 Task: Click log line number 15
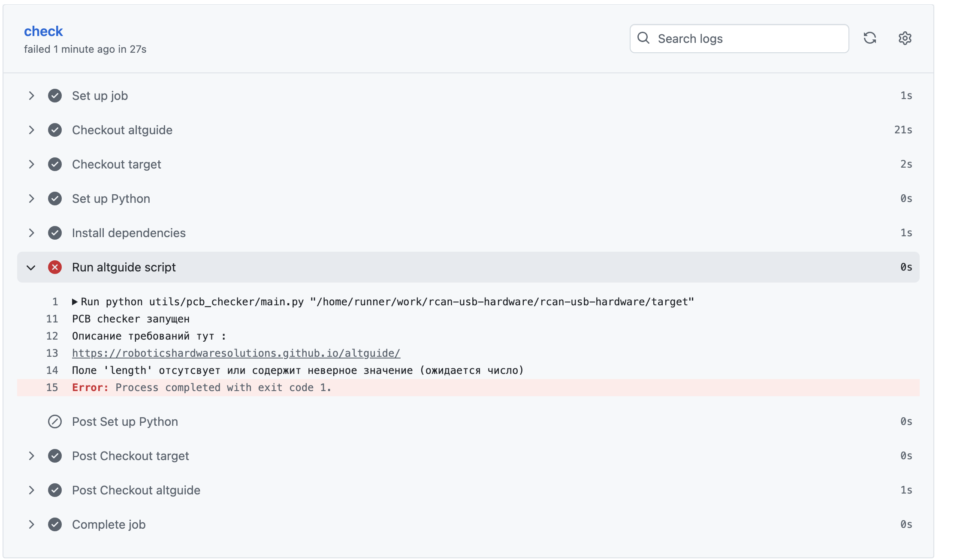click(52, 388)
